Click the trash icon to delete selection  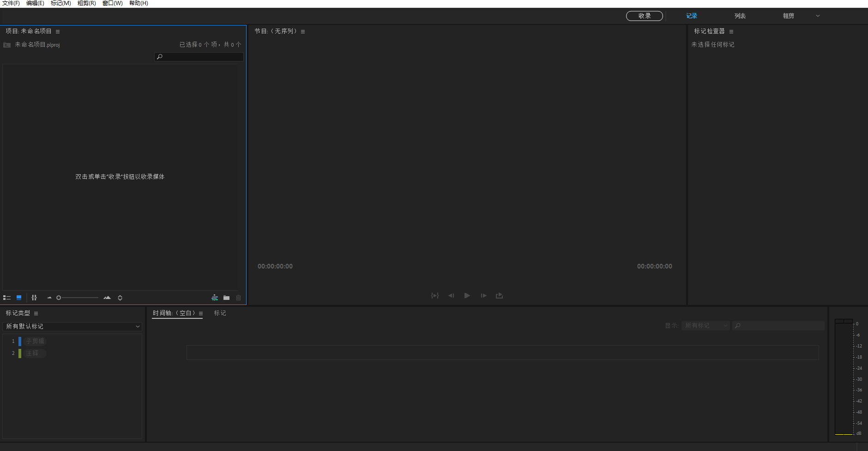(238, 298)
